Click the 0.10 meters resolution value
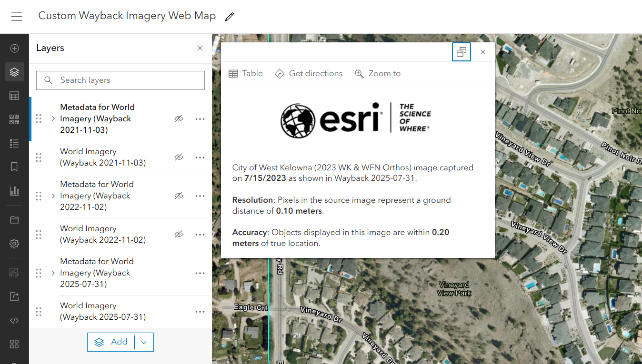 (299, 211)
